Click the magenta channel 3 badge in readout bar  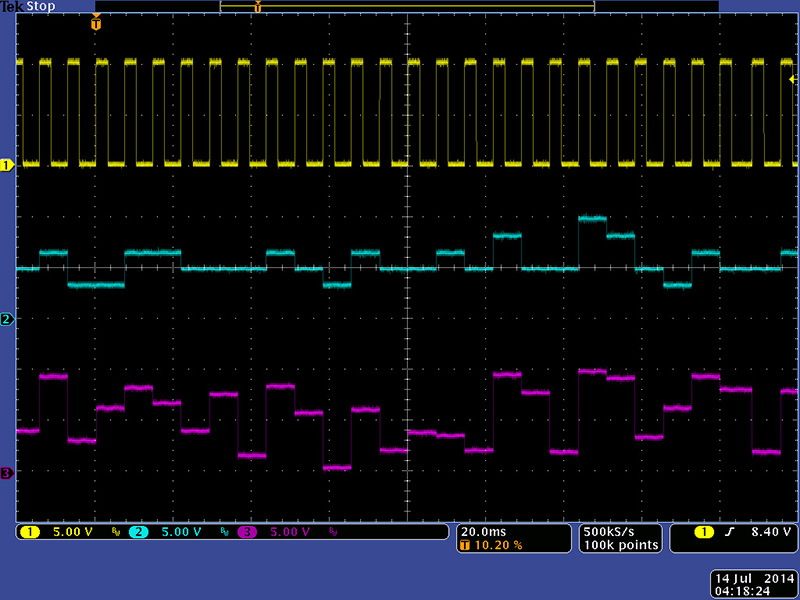247,532
